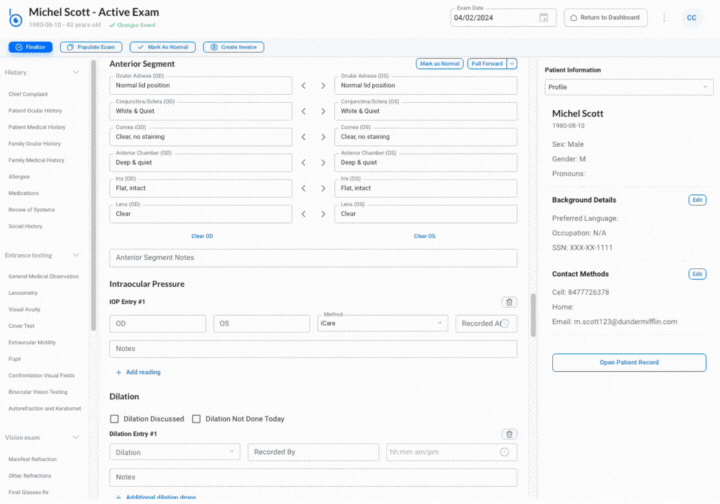Click Anterior Chamber row right arrow
The width and height of the screenshot is (720, 504).
[x=323, y=163]
